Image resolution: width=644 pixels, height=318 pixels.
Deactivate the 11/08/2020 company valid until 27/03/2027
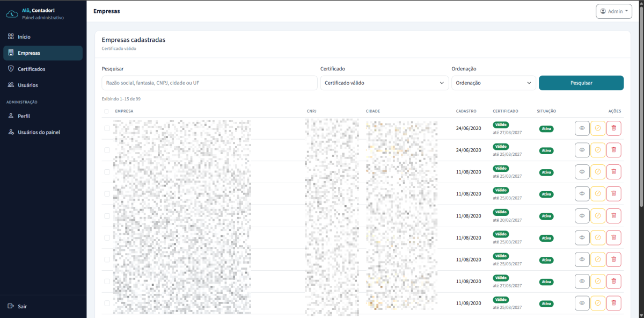(598, 281)
